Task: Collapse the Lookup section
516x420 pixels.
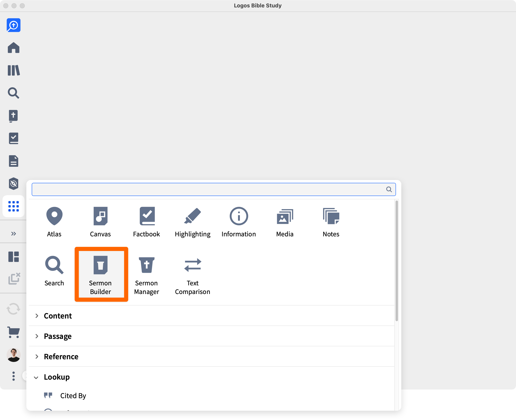Action: tap(57, 377)
